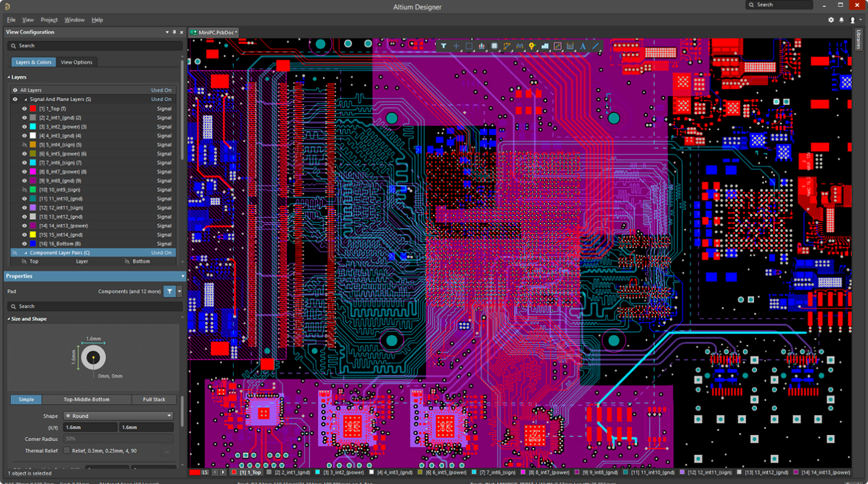Open the Help menu

click(97, 20)
